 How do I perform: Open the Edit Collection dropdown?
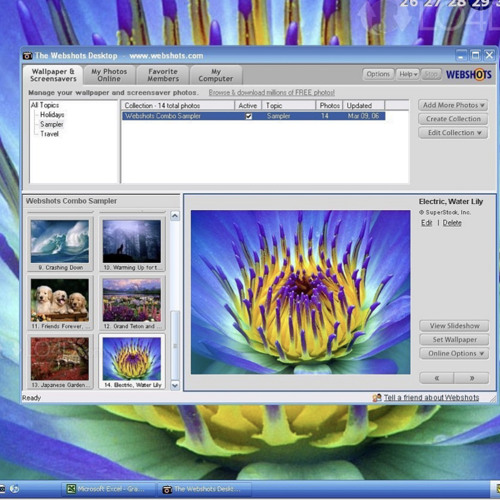coord(453,133)
